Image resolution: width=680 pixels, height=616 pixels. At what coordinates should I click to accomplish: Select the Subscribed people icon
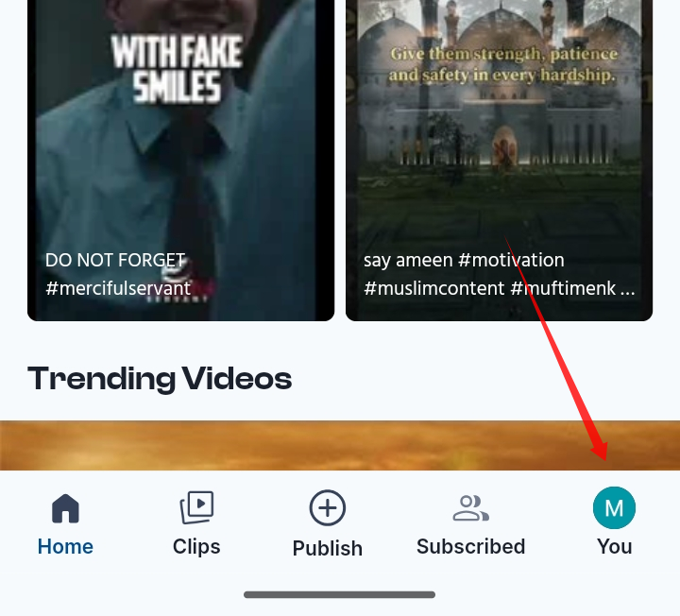[x=470, y=508]
